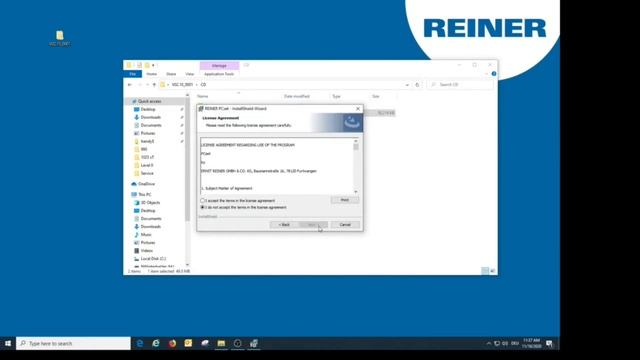Viewport: 640px width, 360px height.
Task: Open recent locations dropdown beside navigation arrows
Action: coord(147,84)
